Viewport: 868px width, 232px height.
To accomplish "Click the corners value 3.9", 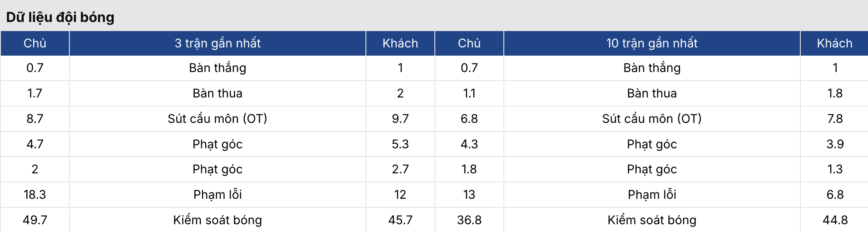I will coord(834,144).
